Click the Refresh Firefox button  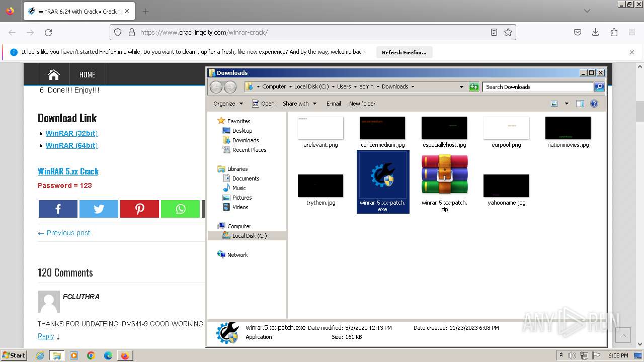pyautogui.click(x=404, y=52)
